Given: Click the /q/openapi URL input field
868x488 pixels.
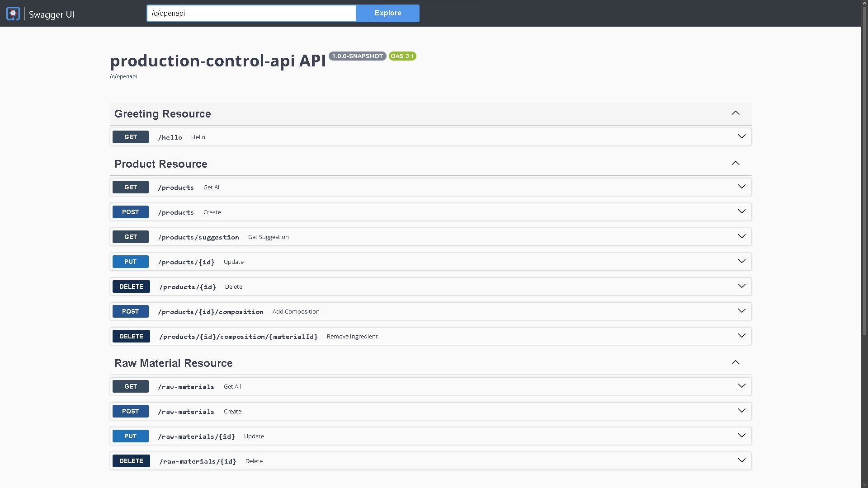Looking at the screenshot, I should (x=251, y=13).
